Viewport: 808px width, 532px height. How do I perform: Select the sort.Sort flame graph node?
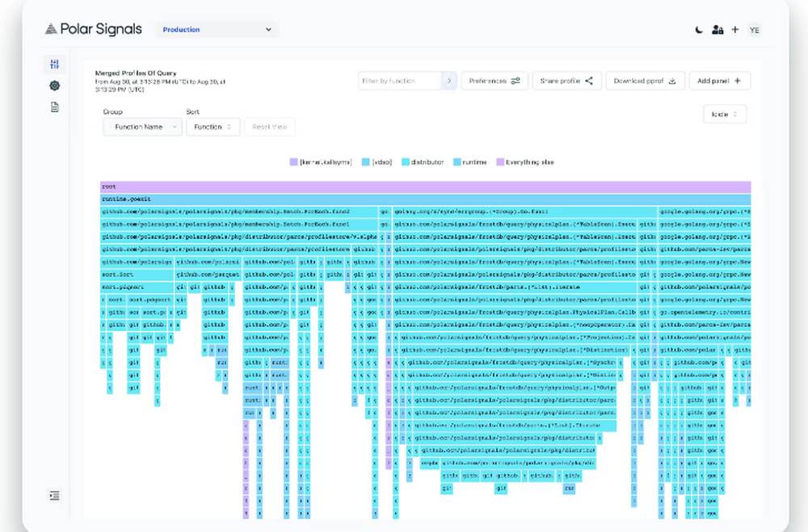click(x=137, y=274)
